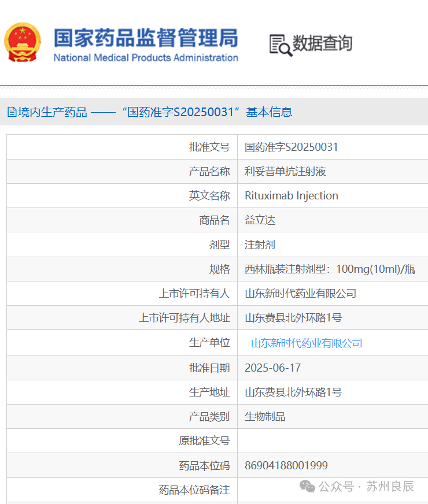Screen dimensions: 428x504
Task: Click the 批准日期 label
Action: pyautogui.click(x=209, y=368)
